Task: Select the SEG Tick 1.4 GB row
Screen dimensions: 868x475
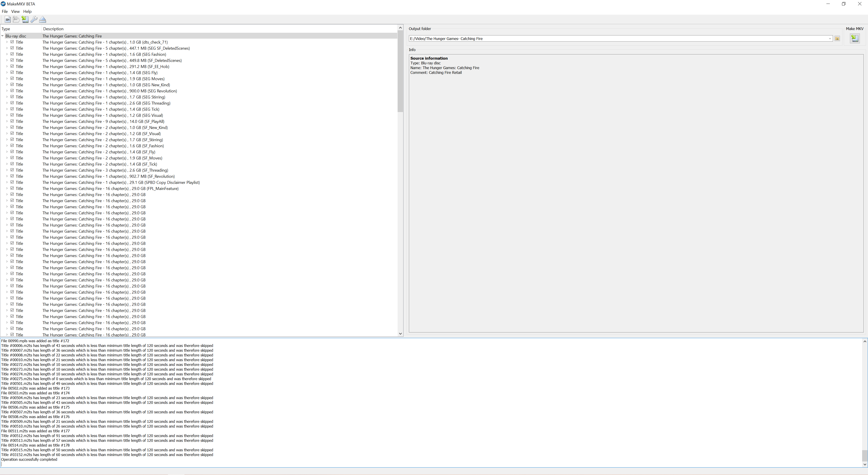Action: (x=199, y=109)
